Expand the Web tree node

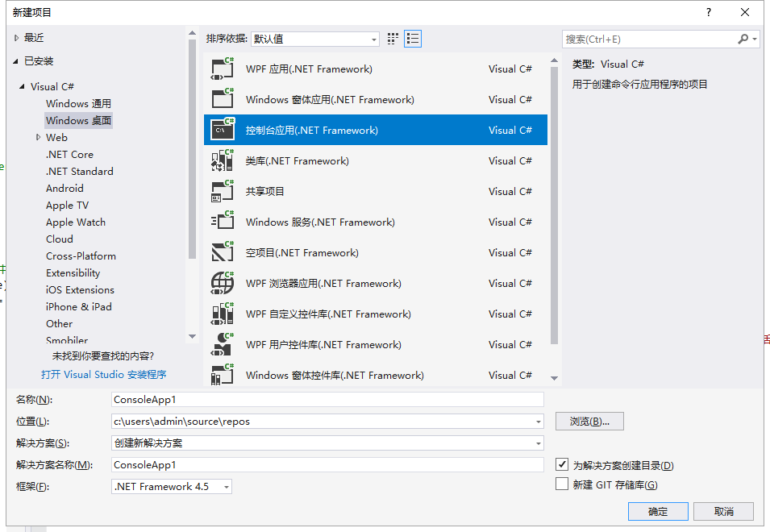pyautogui.click(x=39, y=137)
